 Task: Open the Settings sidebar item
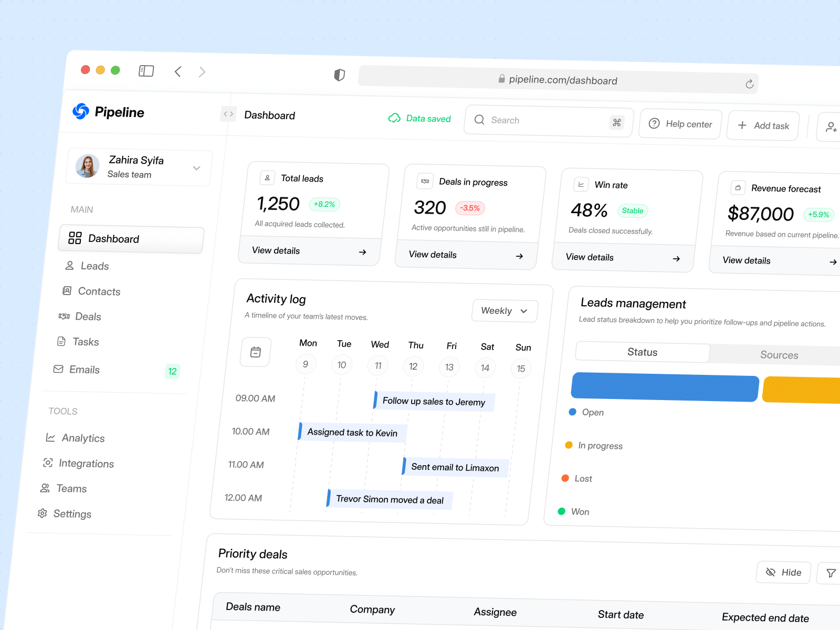tap(64, 513)
